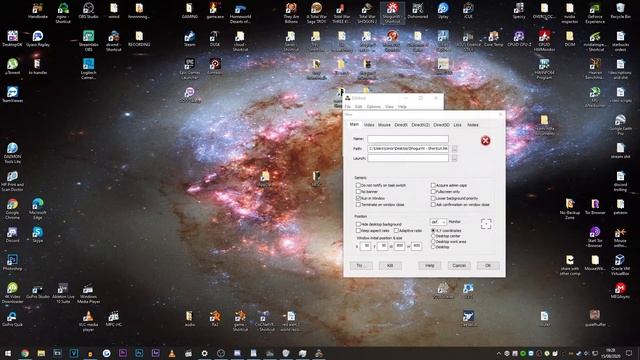Click the Try button

point(360,266)
